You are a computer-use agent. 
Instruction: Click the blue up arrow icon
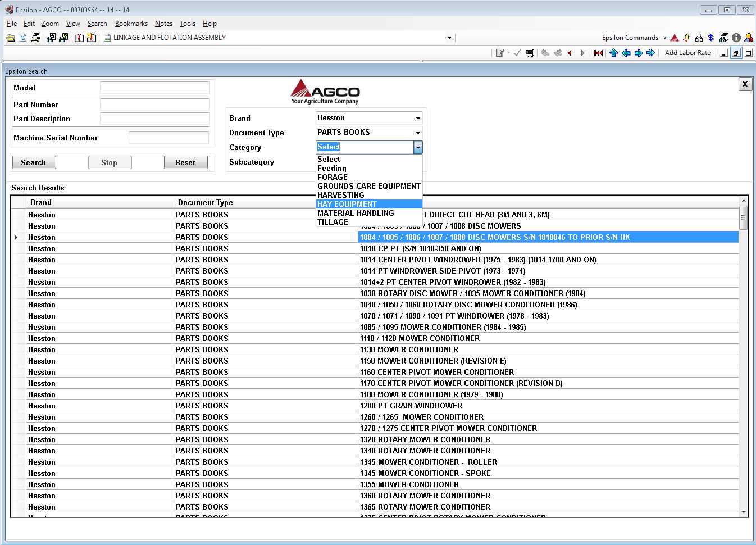613,53
